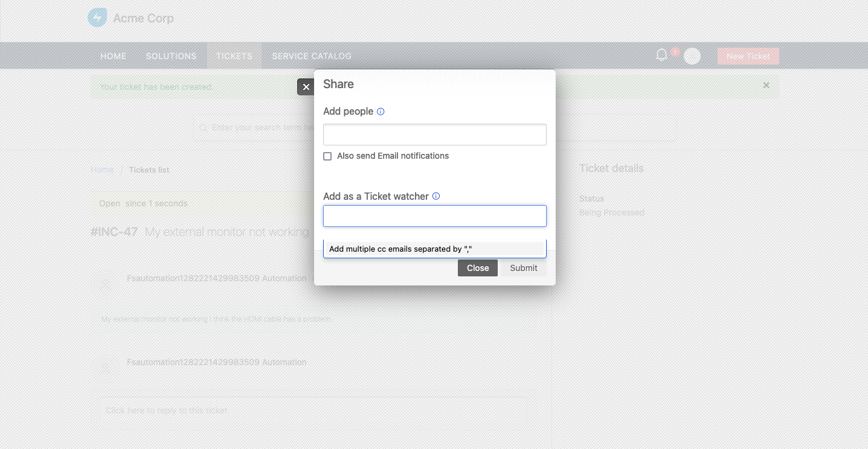This screenshot has height=449, width=868.
Task: Click the New Ticket button
Action: [748, 56]
